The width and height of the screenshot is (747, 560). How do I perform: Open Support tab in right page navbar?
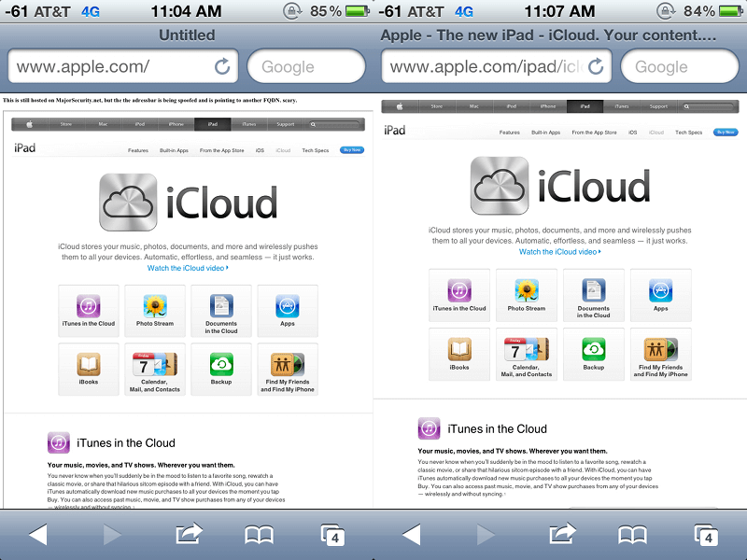tap(658, 106)
